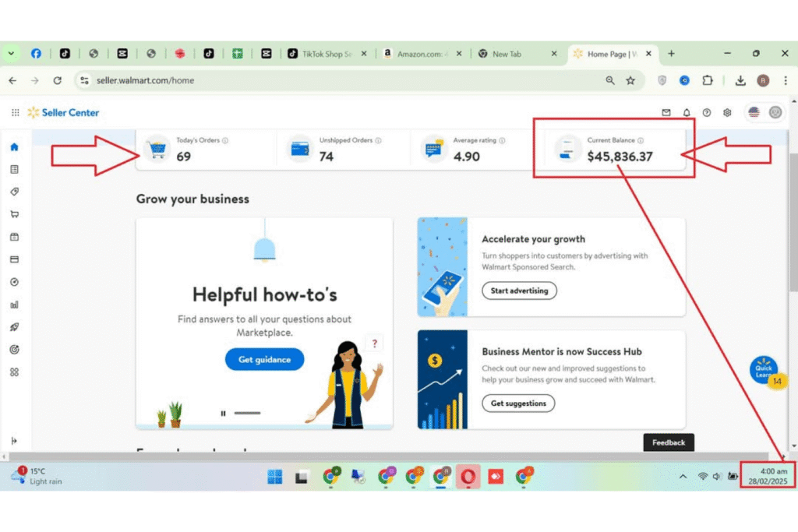Click the 4.90 average rating value

pos(466,157)
